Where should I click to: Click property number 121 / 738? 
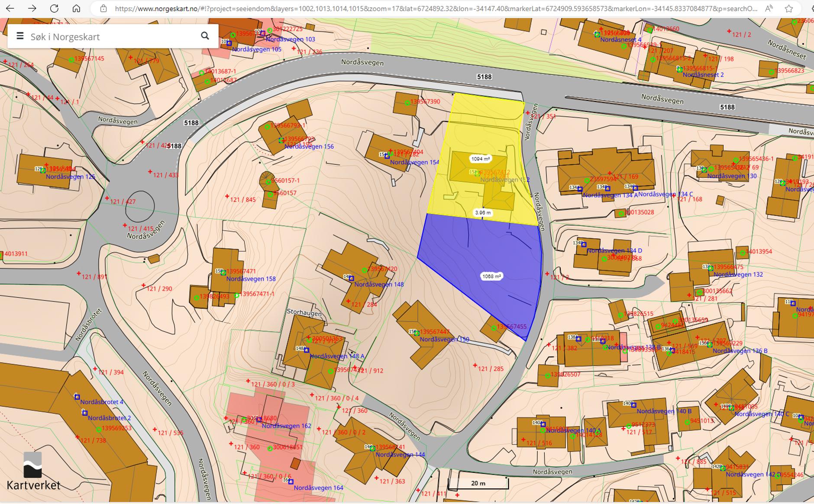pos(93,440)
